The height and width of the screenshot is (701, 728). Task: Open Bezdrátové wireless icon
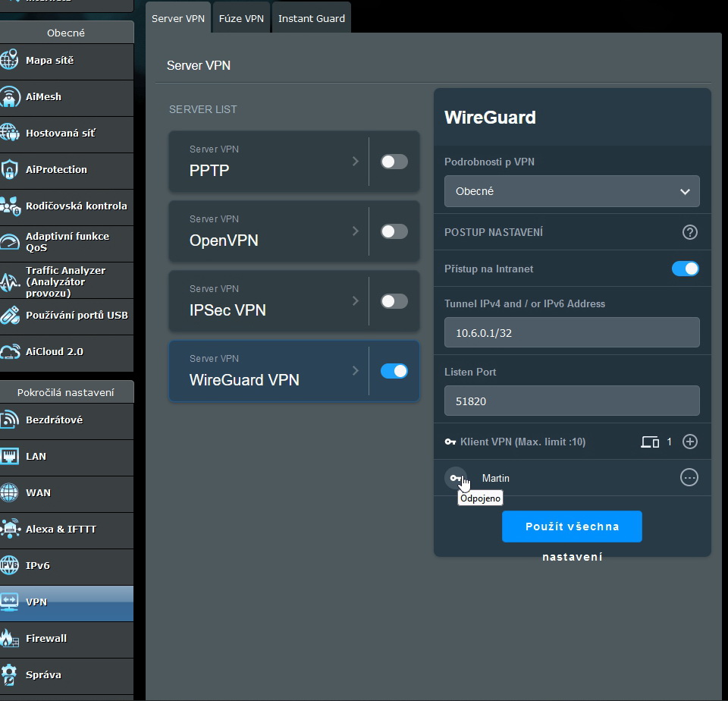pos(9,420)
